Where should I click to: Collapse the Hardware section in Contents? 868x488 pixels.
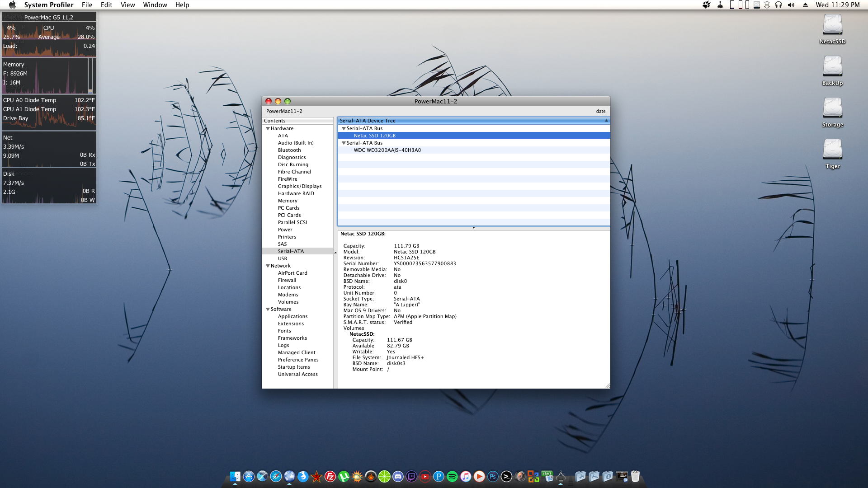click(x=268, y=129)
